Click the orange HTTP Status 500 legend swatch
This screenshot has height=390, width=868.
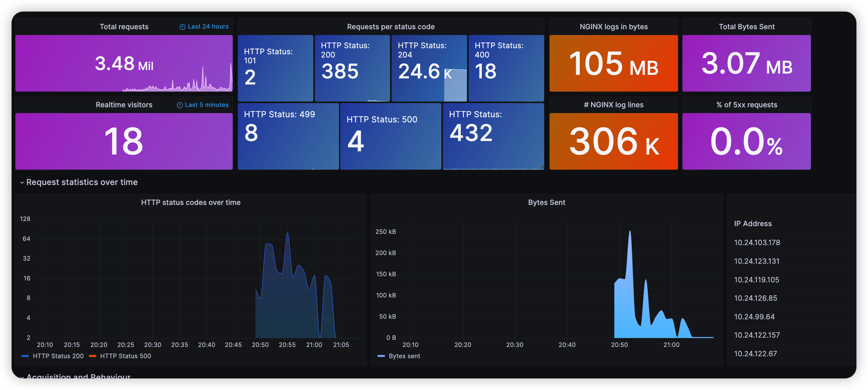coord(93,356)
